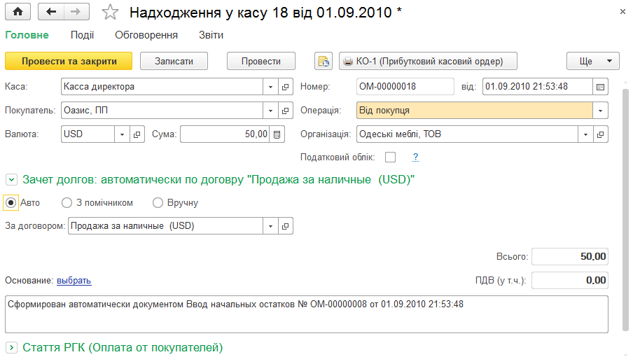Viewport: 633px width, 364px height.
Task: Open the За договором item card
Action: coord(286,226)
